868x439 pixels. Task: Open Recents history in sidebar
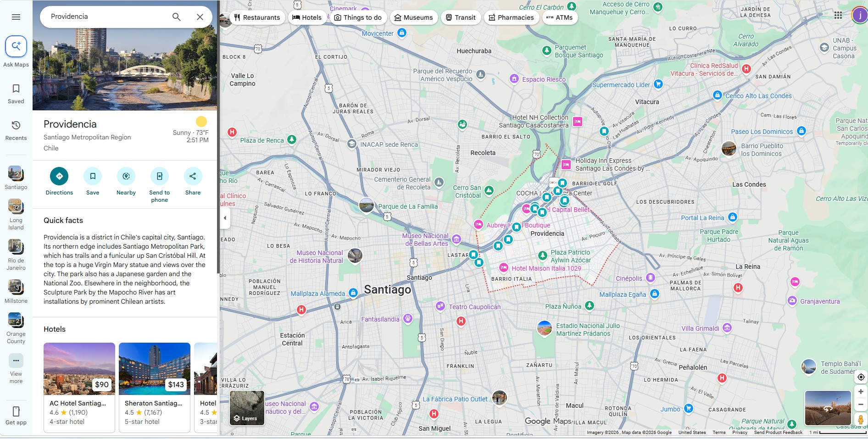click(x=16, y=130)
